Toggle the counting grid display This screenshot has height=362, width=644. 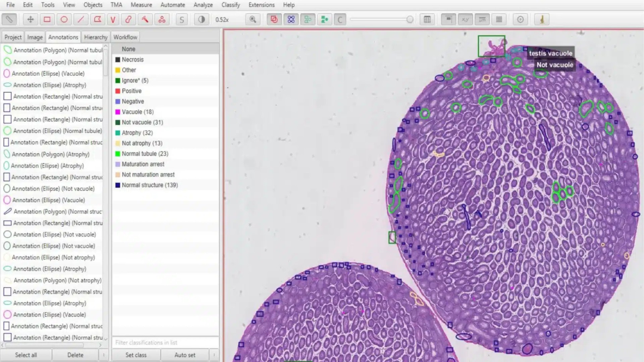[x=499, y=19]
